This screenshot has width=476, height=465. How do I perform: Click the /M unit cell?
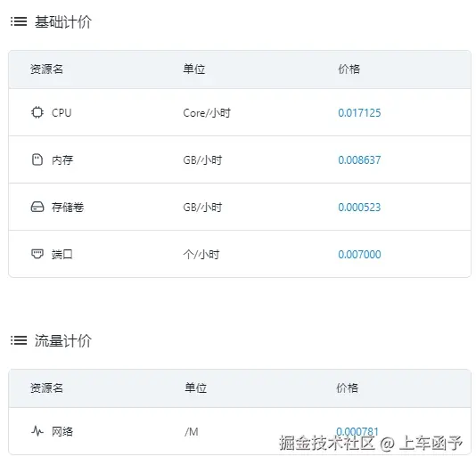pyautogui.click(x=192, y=431)
